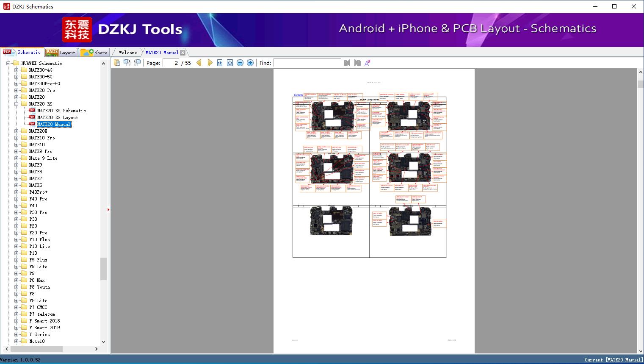Expand the P10 Plus folder
Screen dimensions: 644x364
16,239
